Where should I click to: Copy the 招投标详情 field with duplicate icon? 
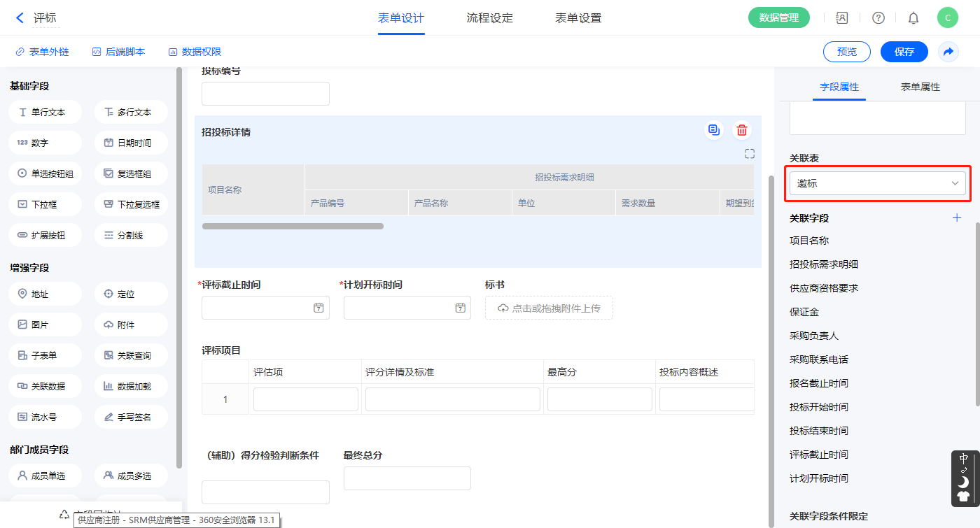pos(713,130)
